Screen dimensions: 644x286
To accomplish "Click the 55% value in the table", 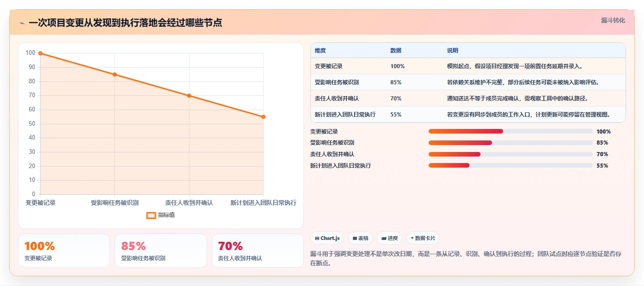I will (x=396, y=115).
